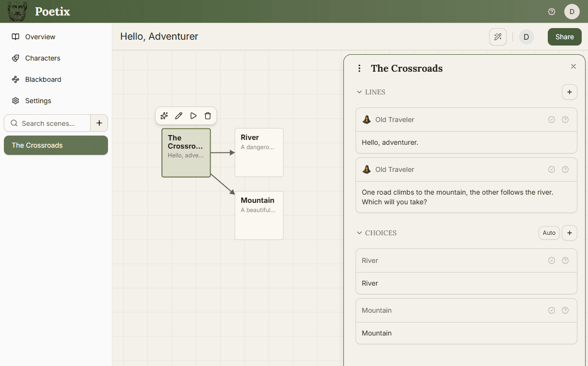Add a new line with LINES plus button
The image size is (588, 366).
click(x=570, y=92)
